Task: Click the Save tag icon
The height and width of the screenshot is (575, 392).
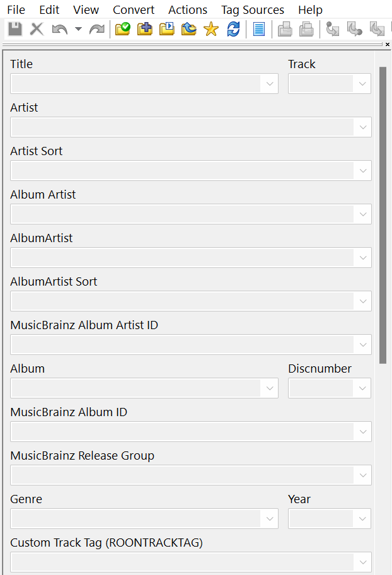Action: pyautogui.click(x=15, y=29)
